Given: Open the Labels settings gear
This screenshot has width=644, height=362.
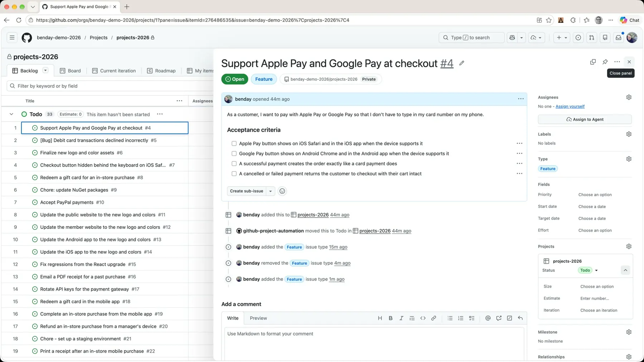Looking at the screenshot, I should 629,134.
